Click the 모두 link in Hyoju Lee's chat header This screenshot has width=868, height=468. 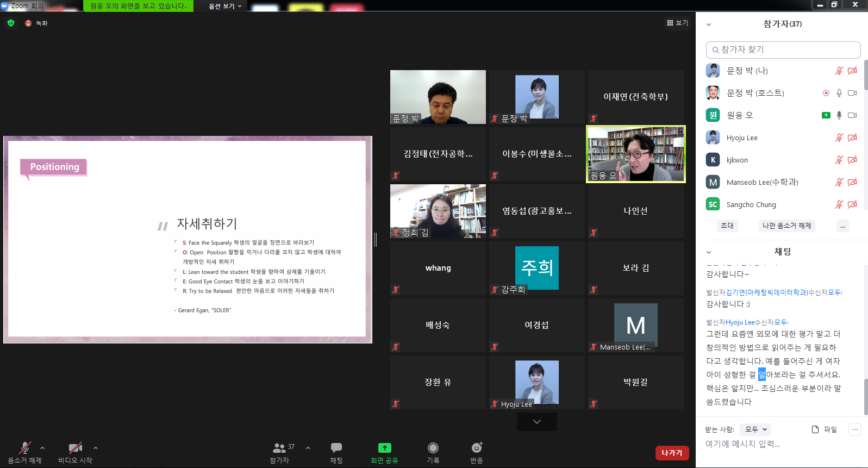click(780, 322)
